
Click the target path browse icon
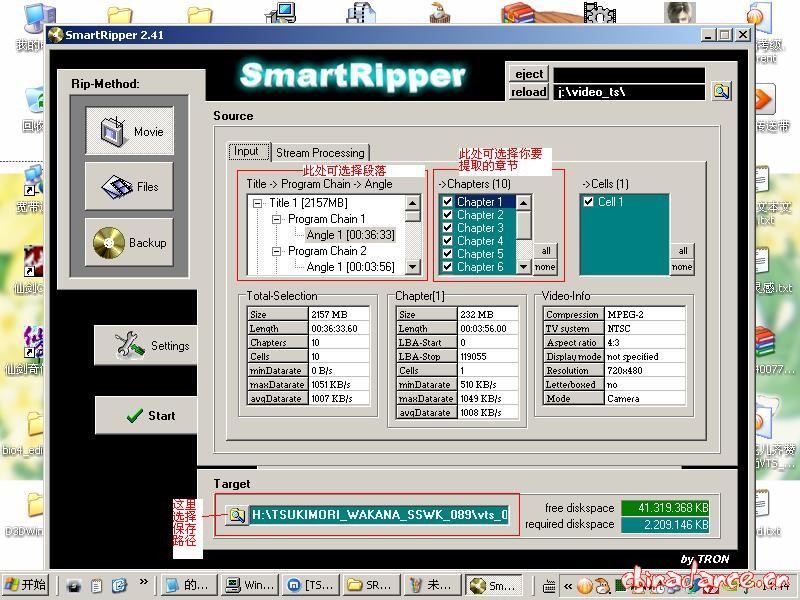tap(236, 515)
